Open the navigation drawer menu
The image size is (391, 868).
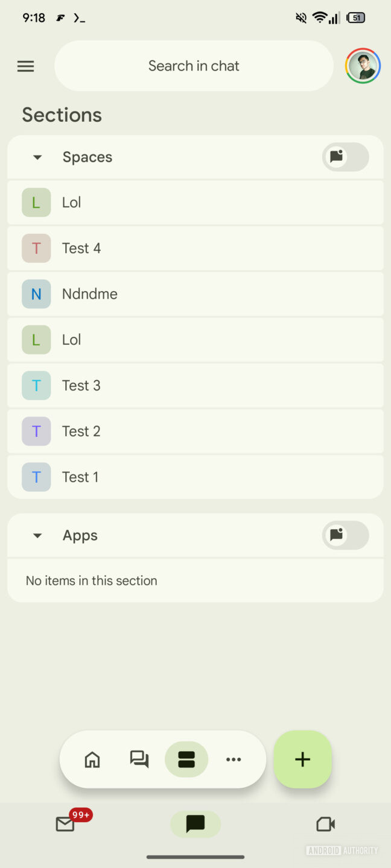(25, 66)
